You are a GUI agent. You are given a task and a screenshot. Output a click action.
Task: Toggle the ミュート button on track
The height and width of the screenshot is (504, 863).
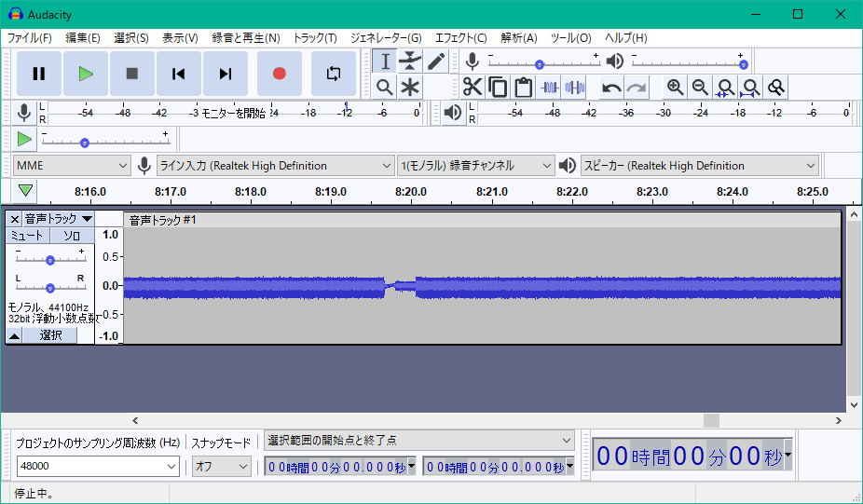coord(28,236)
